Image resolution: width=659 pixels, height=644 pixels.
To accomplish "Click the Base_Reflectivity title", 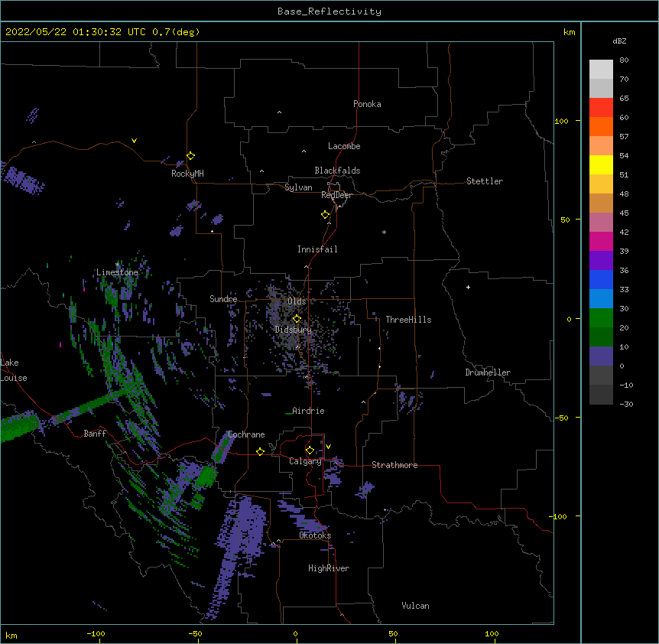I will [329, 11].
